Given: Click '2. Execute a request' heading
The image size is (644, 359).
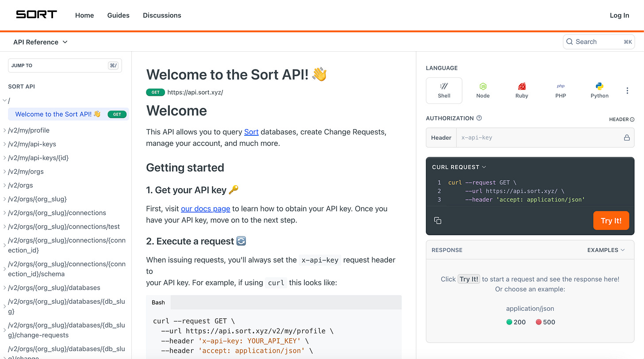Looking at the screenshot, I should click(x=196, y=241).
